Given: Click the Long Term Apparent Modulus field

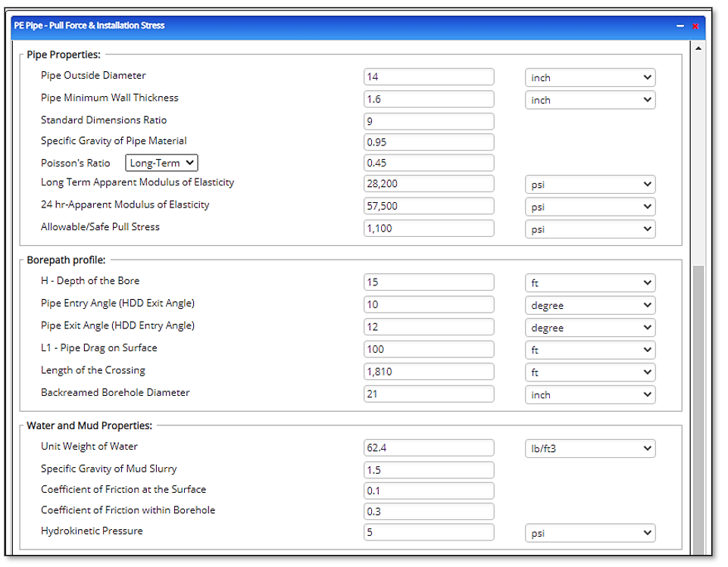Looking at the screenshot, I should [x=428, y=184].
